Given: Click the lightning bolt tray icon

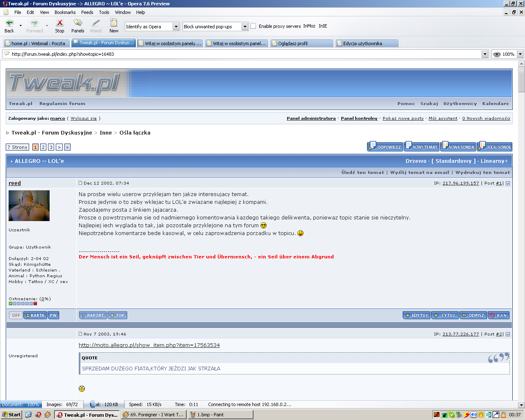Looking at the screenshot, I should pos(466,415).
